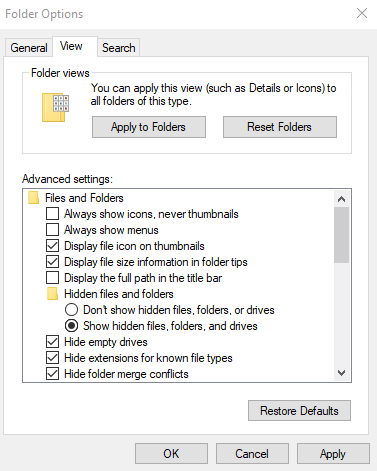Viewport: 377px width, 471px height.
Task: Click the Apply to Folders button
Action: [x=149, y=127]
